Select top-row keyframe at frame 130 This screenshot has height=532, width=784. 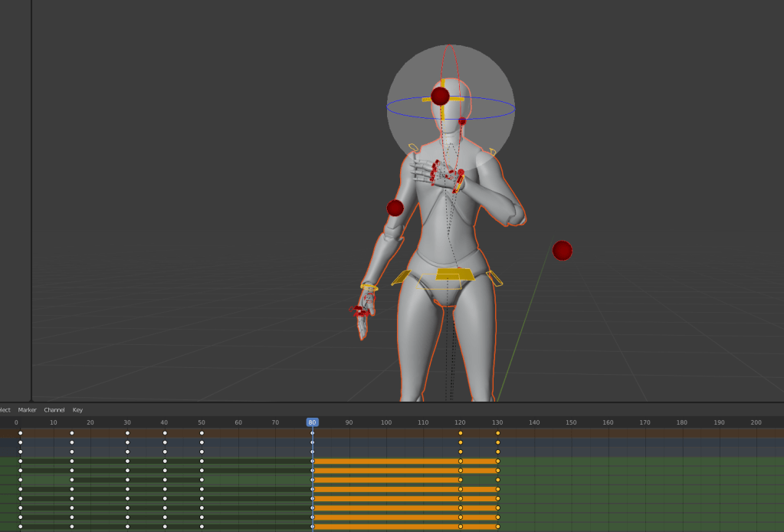(x=497, y=433)
